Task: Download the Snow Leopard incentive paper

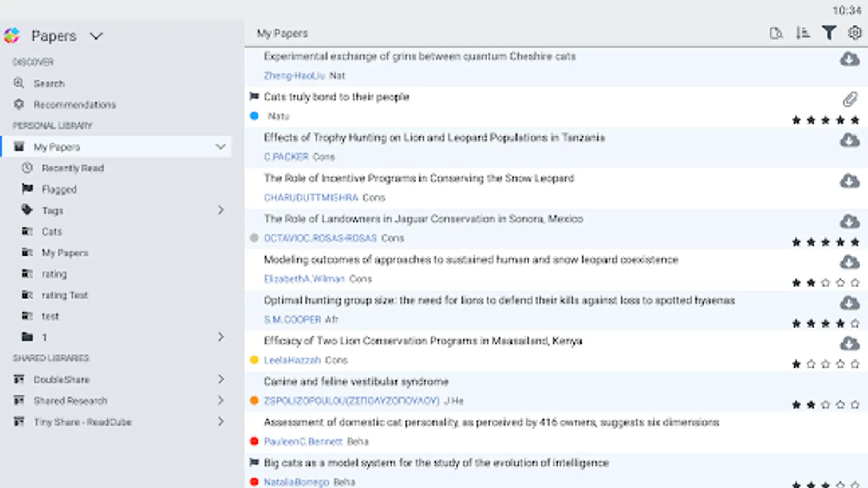Action: tap(850, 181)
